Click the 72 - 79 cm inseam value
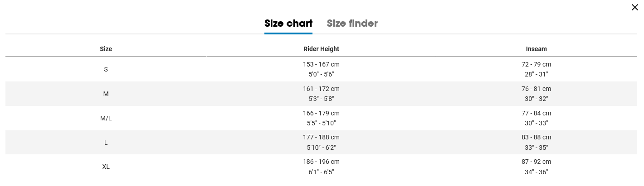644x186 pixels. pos(536,64)
